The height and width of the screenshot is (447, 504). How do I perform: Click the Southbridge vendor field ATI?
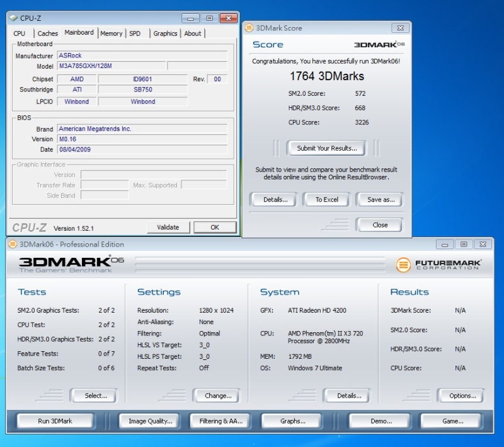(x=77, y=90)
